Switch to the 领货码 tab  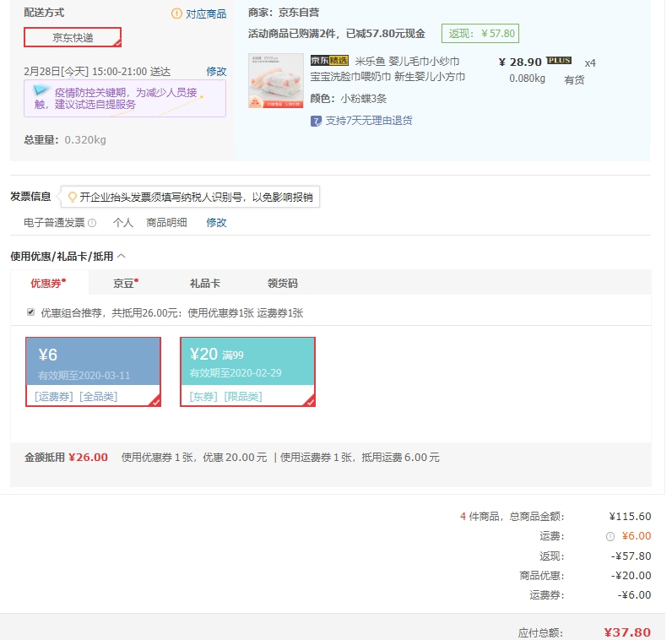(x=283, y=283)
